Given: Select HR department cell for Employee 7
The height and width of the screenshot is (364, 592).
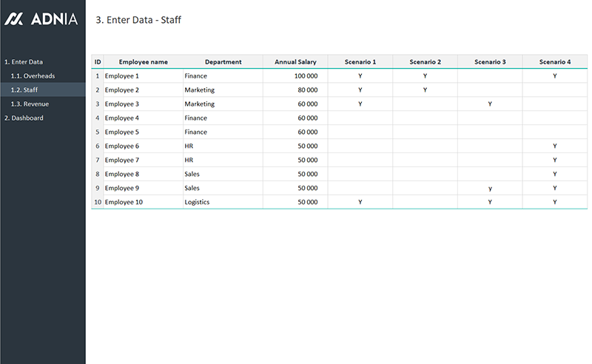Looking at the screenshot, I should pyautogui.click(x=222, y=161).
